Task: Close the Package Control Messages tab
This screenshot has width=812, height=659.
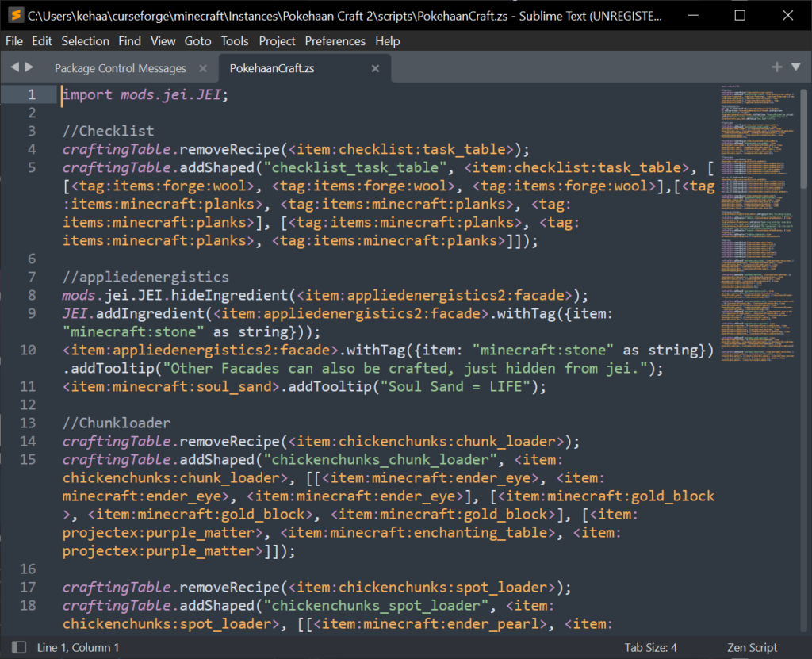Action: (x=203, y=68)
